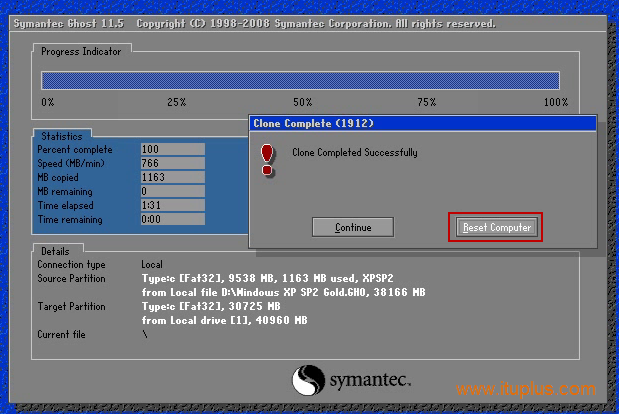Image resolution: width=619 pixels, height=414 pixels.
Task: Click the Percent complete label
Action: [x=75, y=150]
